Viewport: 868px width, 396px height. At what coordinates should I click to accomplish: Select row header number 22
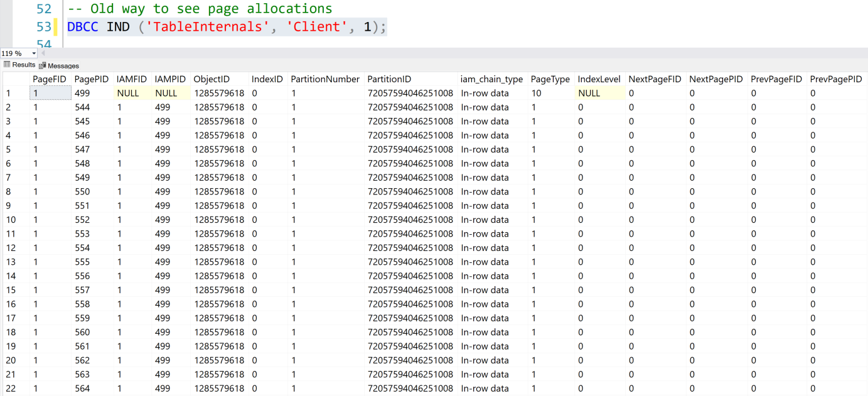click(15, 388)
